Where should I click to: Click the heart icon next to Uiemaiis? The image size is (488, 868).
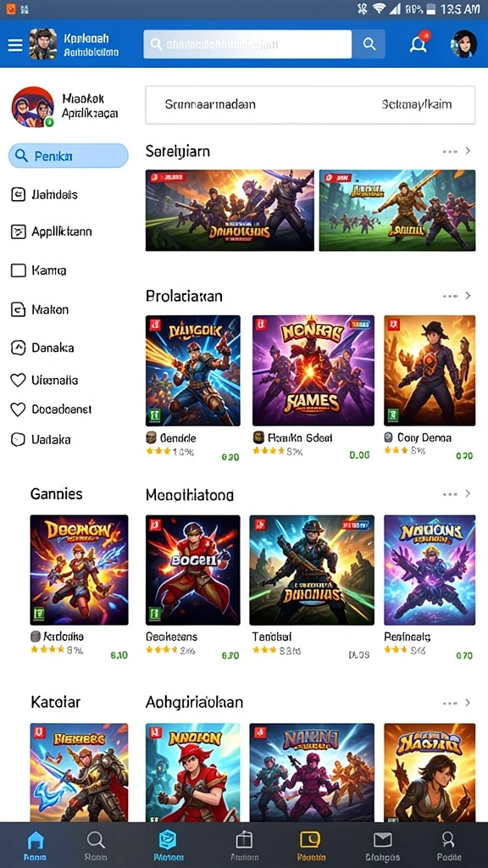pyautogui.click(x=19, y=381)
